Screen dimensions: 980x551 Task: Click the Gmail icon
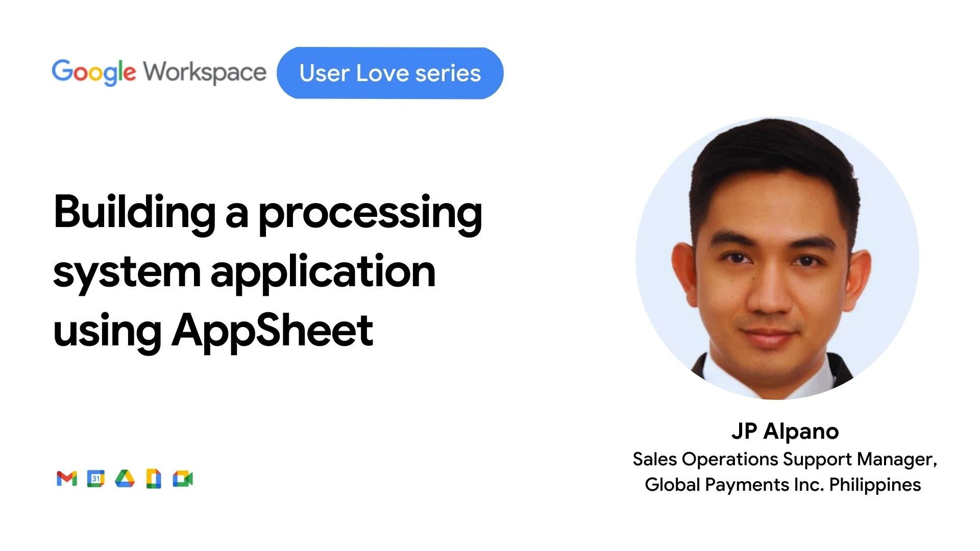[67, 479]
